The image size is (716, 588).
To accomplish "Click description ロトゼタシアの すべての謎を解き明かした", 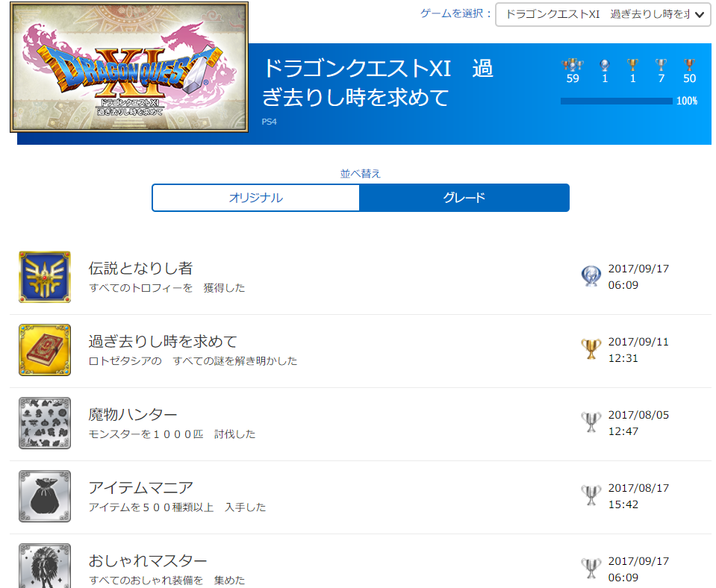I will pyautogui.click(x=193, y=361).
